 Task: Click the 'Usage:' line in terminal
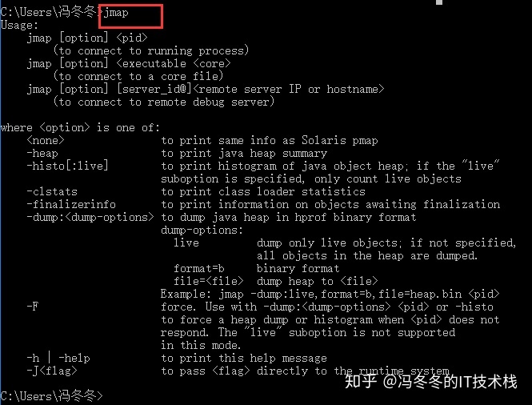coord(20,26)
